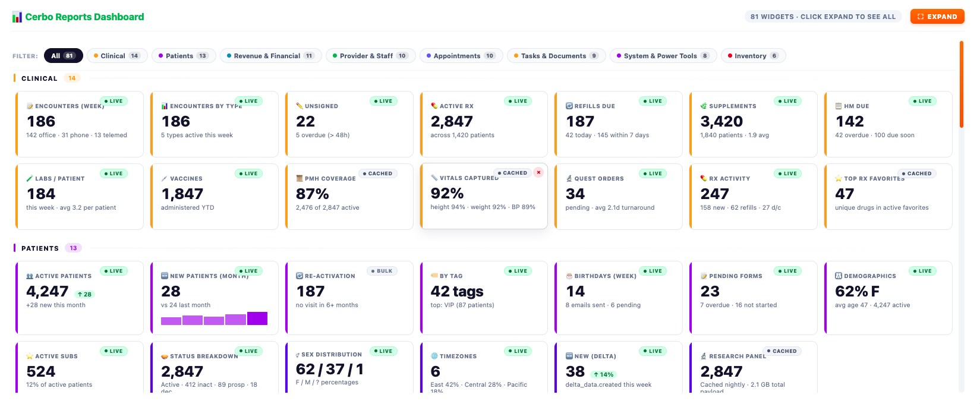Click the 'PATIENTS' section heading
The image size is (980, 404).
(40, 248)
